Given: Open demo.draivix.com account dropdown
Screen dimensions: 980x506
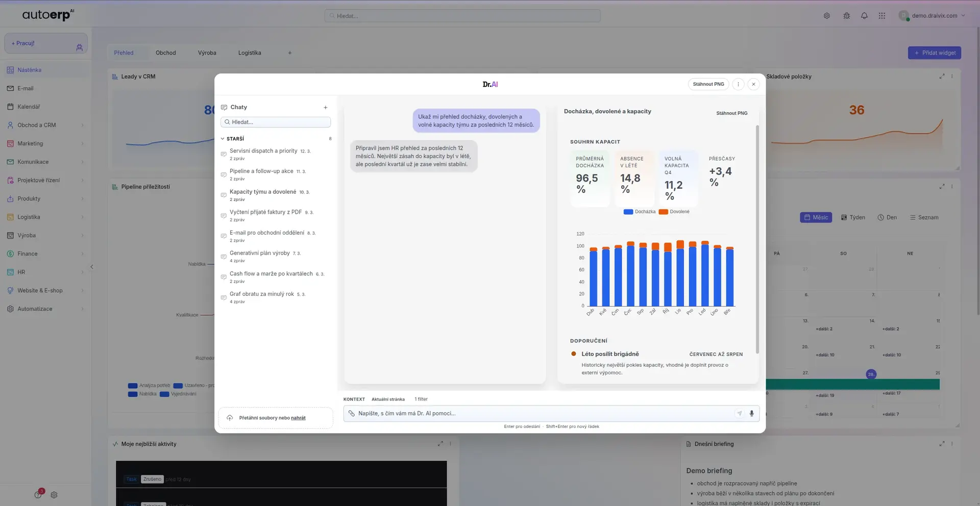Looking at the screenshot, I should pyautogui.click(x=933, y=16).
